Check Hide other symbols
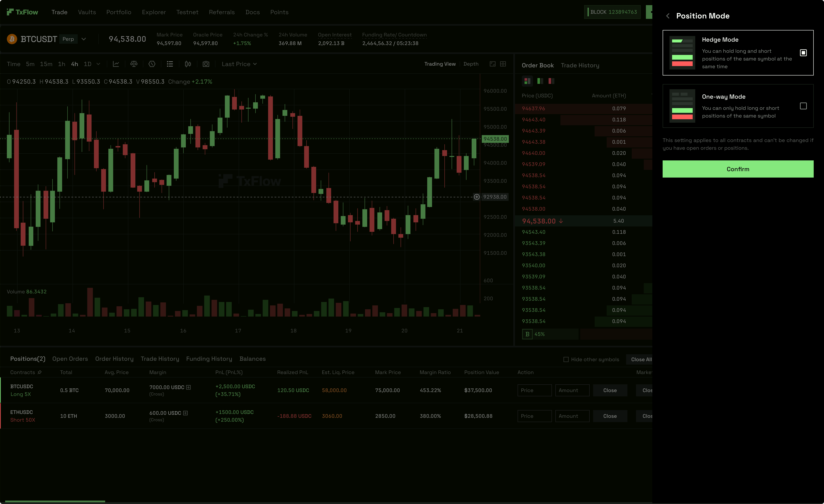This screenshot has height=504, width=824. click(566, 359)
